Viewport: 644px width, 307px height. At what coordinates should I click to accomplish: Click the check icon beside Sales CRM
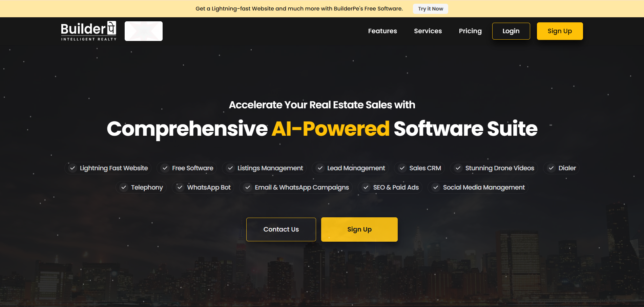(402, 168)
